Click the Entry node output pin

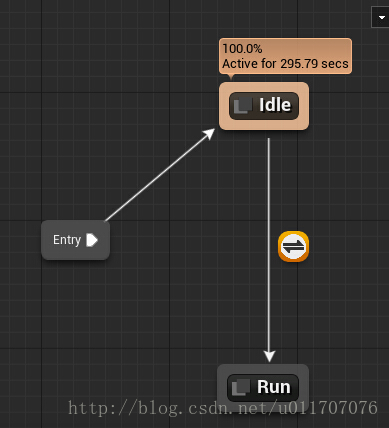pyautogui.click(x=92, y=240)
